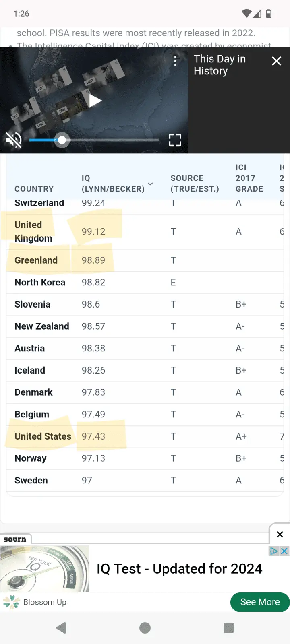Enter fullscreen video mode
Screen dimensions: 290x644
point(175,140)
